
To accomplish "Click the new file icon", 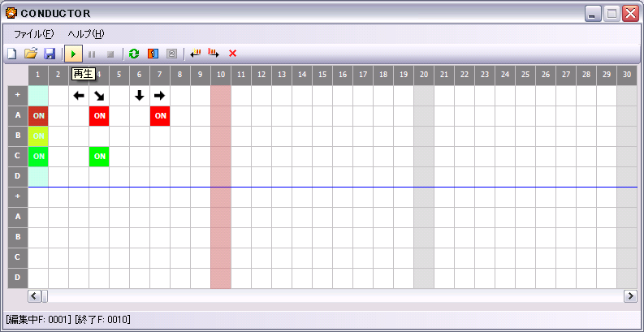I will [11, 54].
